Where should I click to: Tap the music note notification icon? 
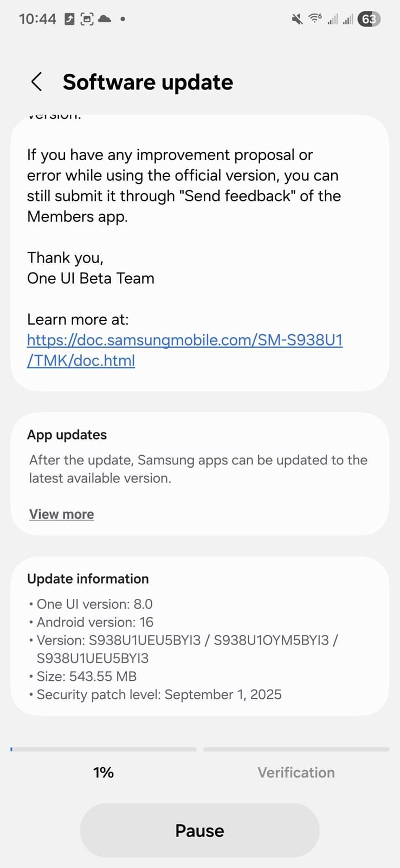[x=69, y=19]
